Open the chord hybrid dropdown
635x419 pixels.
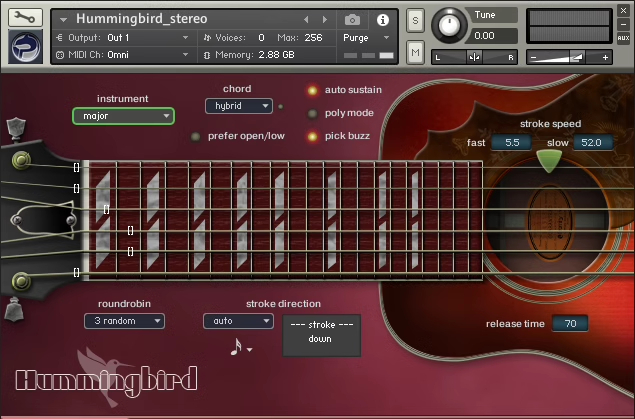(x=239, y=106)
